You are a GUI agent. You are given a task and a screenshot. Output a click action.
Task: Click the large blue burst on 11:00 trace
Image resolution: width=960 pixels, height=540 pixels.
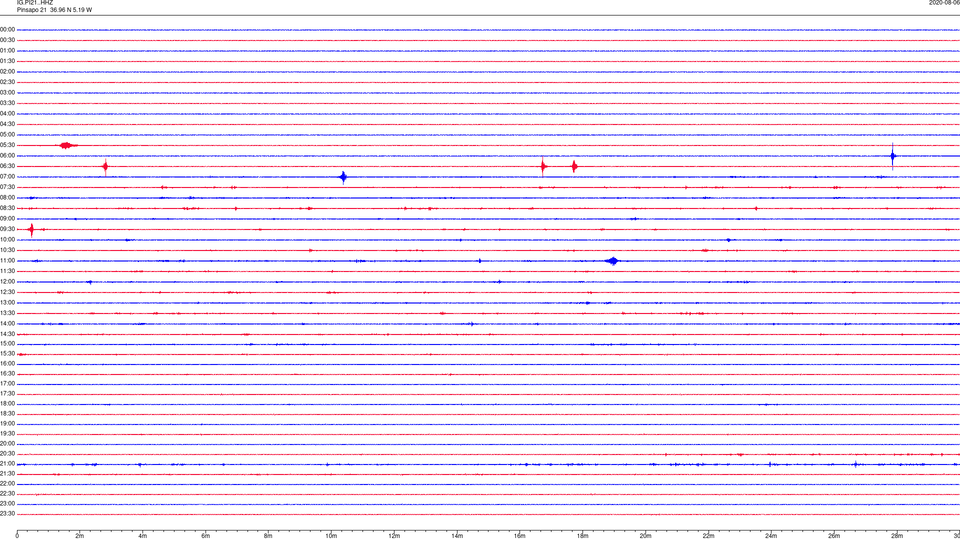pyautogui.click(x=613, y=261)
